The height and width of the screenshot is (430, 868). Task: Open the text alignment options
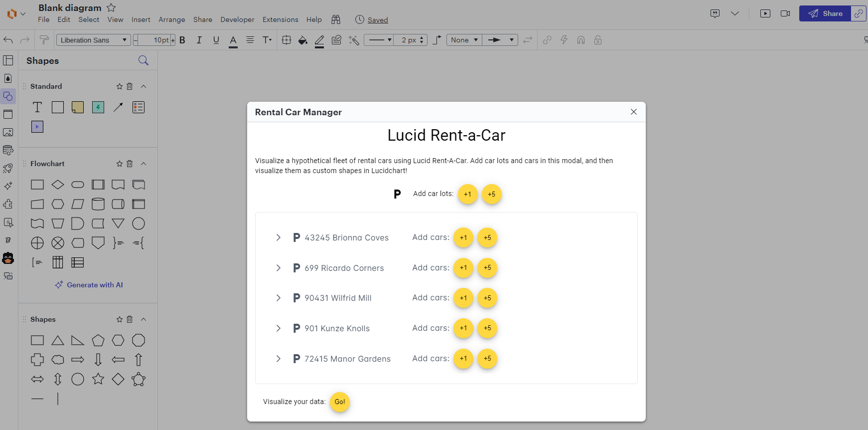point(250,40)
